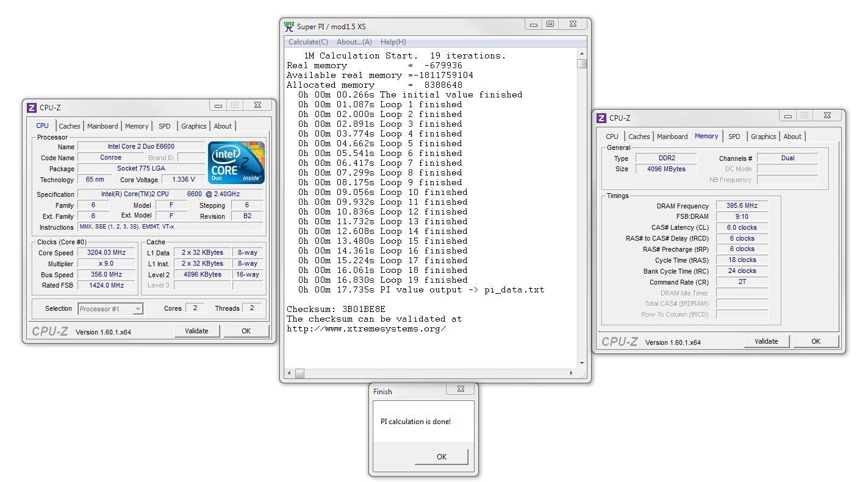The image size is (868, 482).
Task: Click the Loop 19 finished line
Action: pos(382,280)
